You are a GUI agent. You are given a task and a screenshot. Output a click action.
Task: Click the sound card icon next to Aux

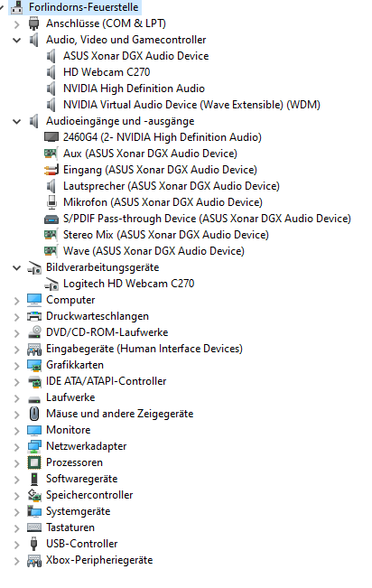tap(51, 154)
